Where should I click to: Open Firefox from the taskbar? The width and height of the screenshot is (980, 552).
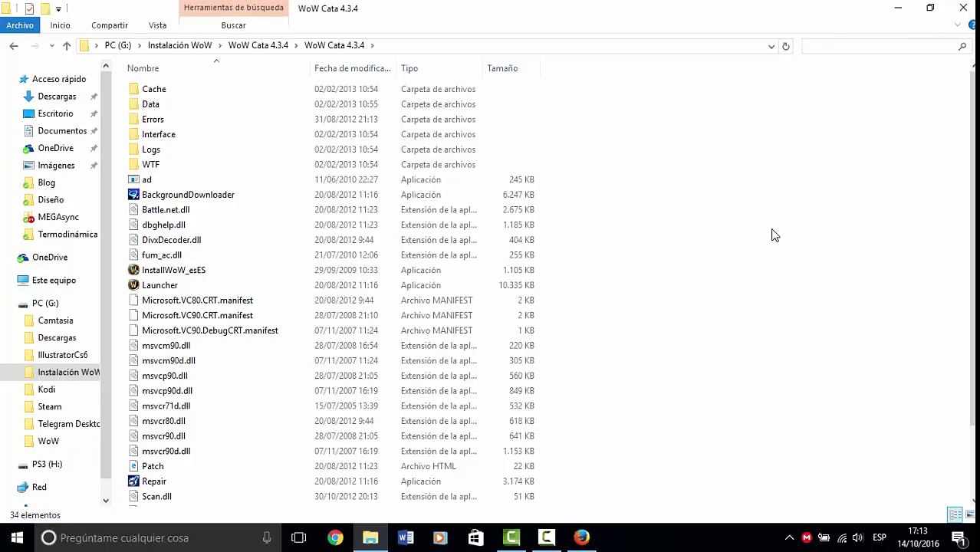click(582, 537)
